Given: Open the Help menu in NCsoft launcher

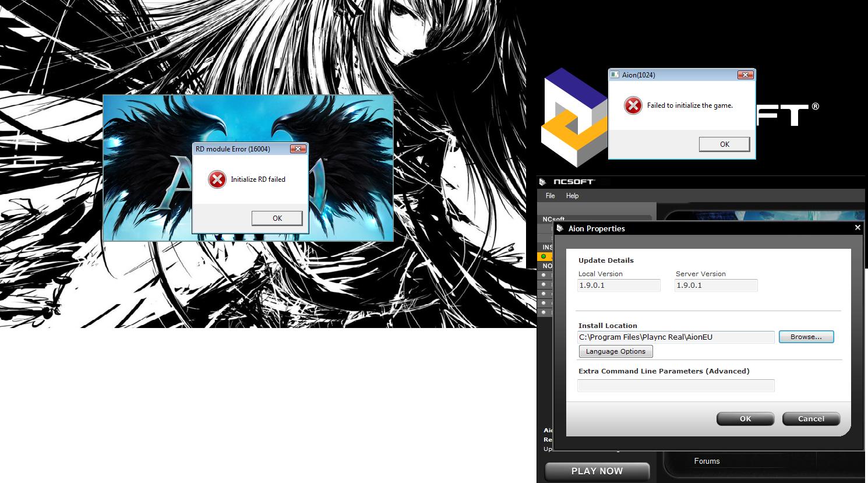Looking at the screenshot, I should point(572,196).
